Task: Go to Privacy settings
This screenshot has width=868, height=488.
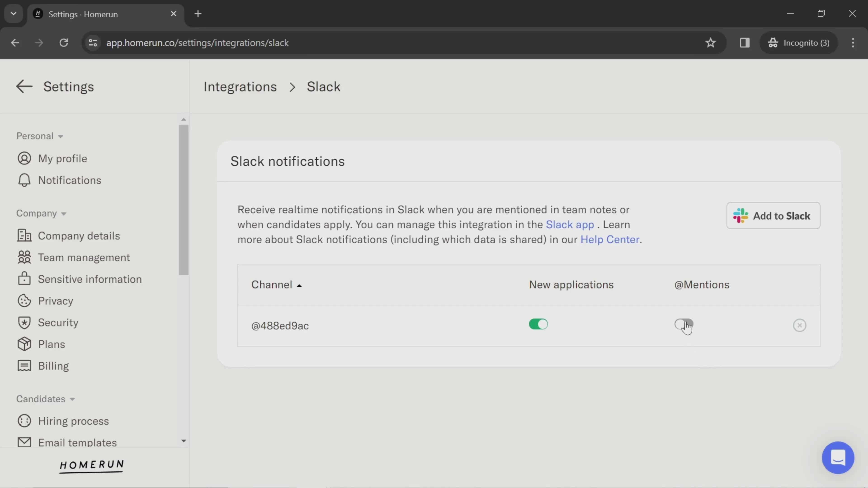Action: tap(55, 301)
